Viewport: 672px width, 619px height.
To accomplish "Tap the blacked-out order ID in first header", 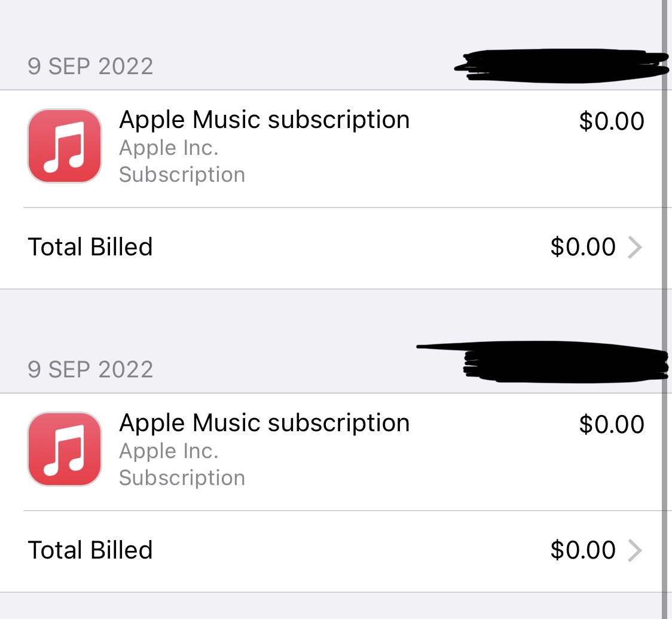I will point(562,66).
